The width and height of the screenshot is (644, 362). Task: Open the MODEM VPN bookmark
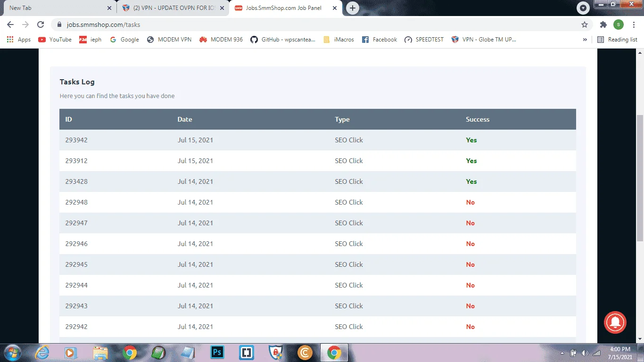169,40
